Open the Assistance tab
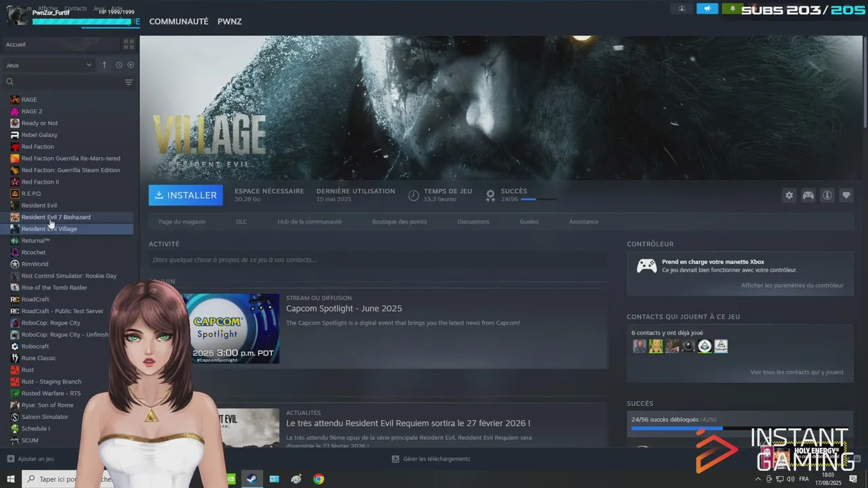 coord(584,222)
